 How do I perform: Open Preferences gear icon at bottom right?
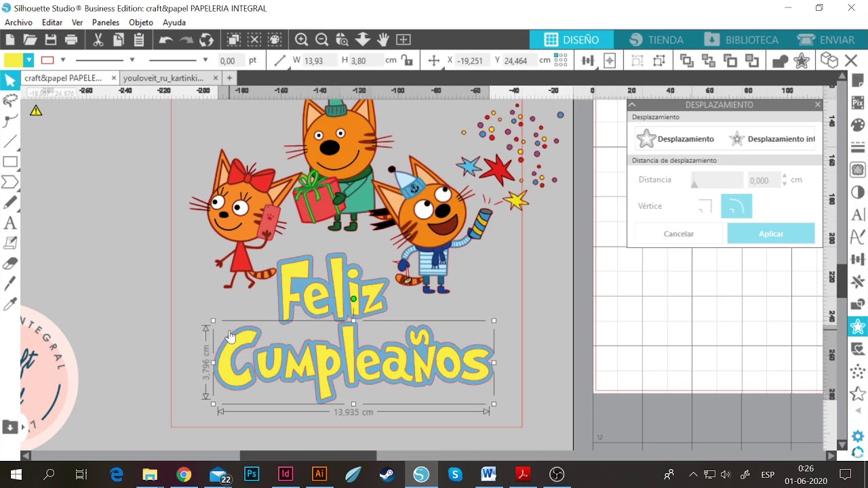point(858,436)
